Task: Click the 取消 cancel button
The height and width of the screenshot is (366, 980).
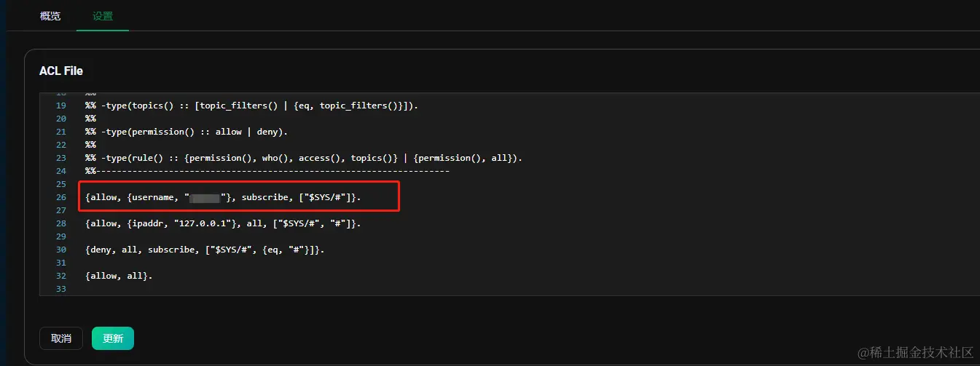Action: 61,338
